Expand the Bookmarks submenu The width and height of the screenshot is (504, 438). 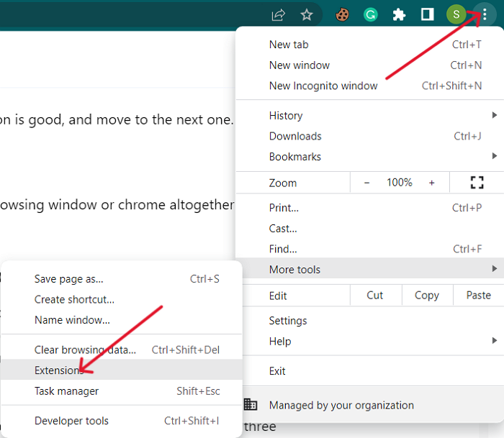(x=369, y=157)
